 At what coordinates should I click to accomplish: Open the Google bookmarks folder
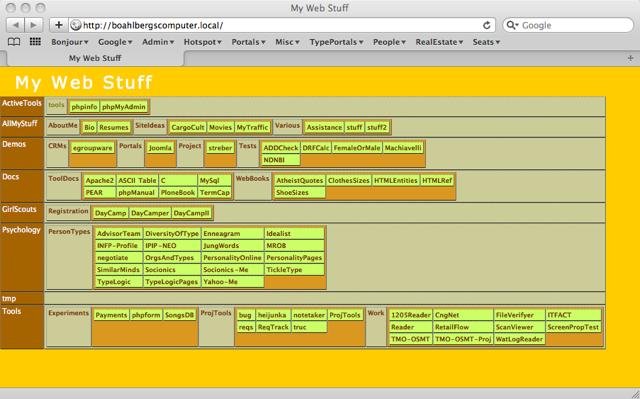tap(115, 42)
